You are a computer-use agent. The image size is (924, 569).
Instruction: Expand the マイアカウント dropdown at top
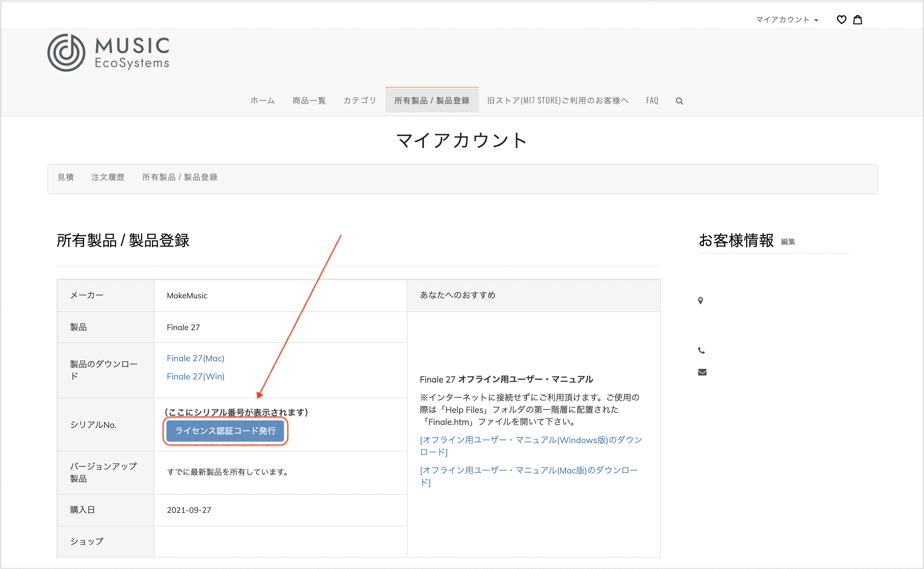787,19
